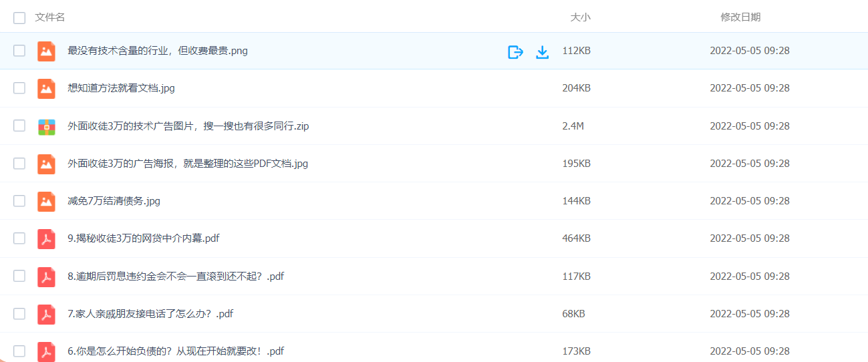Open 7.家人亲戚朋友接电话了怎么办？.pdf
Image resolution: width=868 pixels, height=362 pixels.
click(150, 314)
